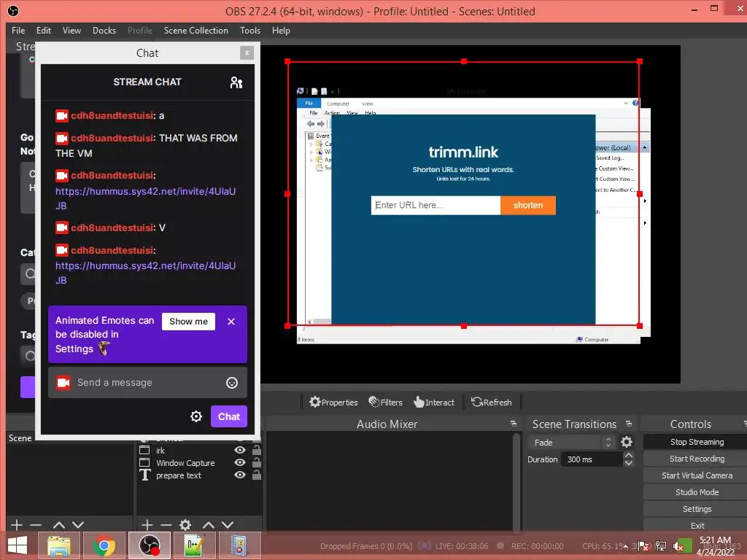The image size is (747, 560).
Task: Click the Exit button
Action: click(697, 525)
